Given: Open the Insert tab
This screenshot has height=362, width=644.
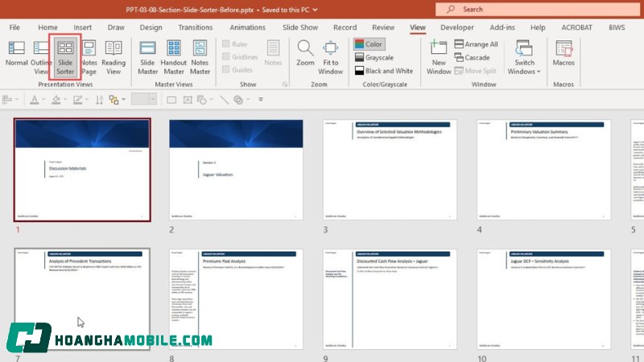Looking at the screenshot, I should [x=83, y=27].
